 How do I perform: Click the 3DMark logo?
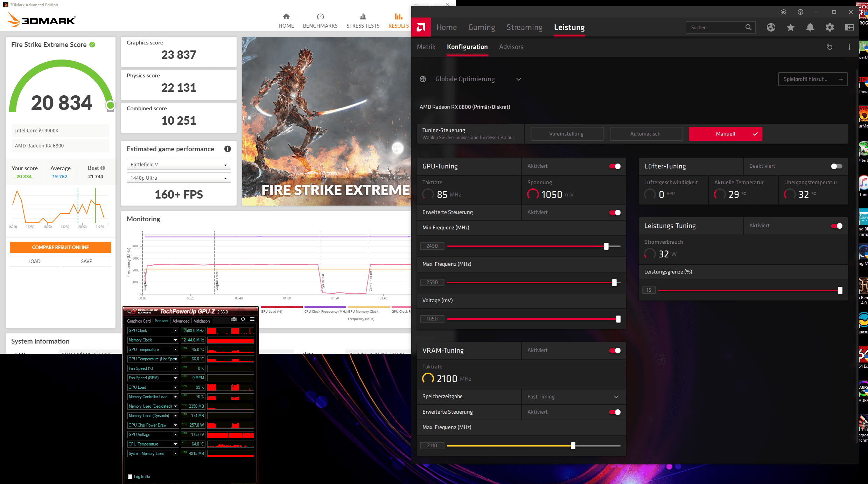[x=41, y=20]
